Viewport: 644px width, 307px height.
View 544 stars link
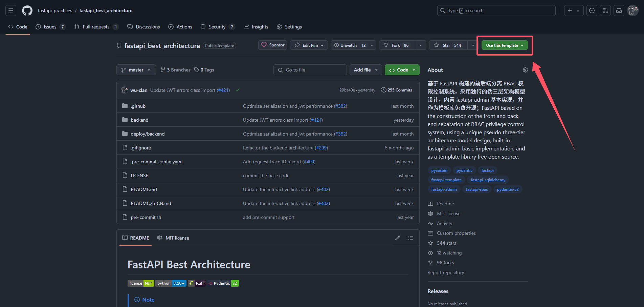point(442,243)
